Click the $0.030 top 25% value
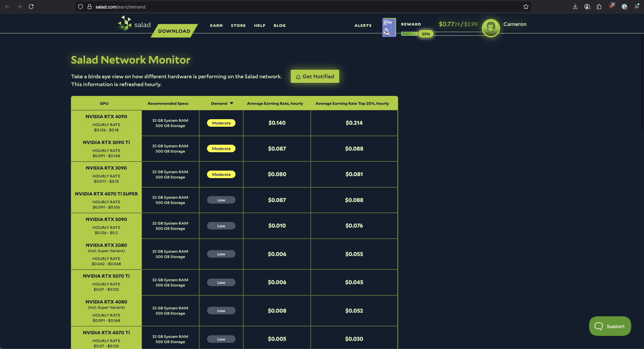644x349 pixels. click(x=354, y=339)
